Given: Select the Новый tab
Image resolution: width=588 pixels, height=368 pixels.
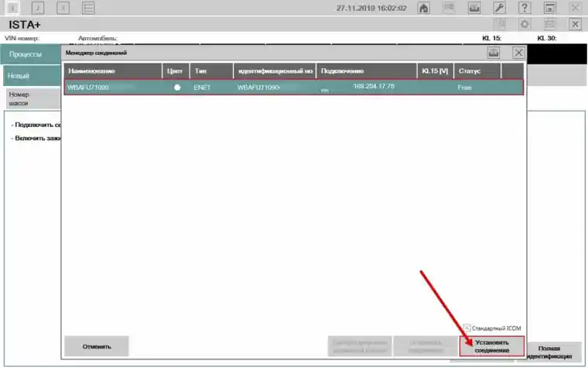Looking at the screenshot, I should tap(32, 75).
